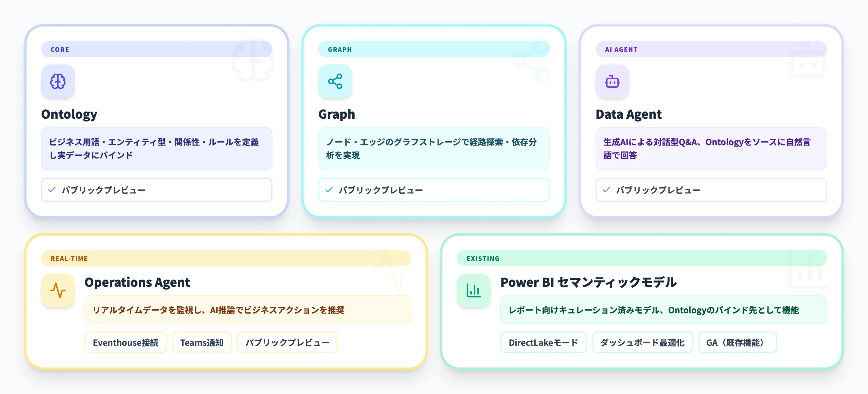Viewport: 868px width, 394px height.
Task: Open the Operations Agent heading
Action: (x=137, y=282)
